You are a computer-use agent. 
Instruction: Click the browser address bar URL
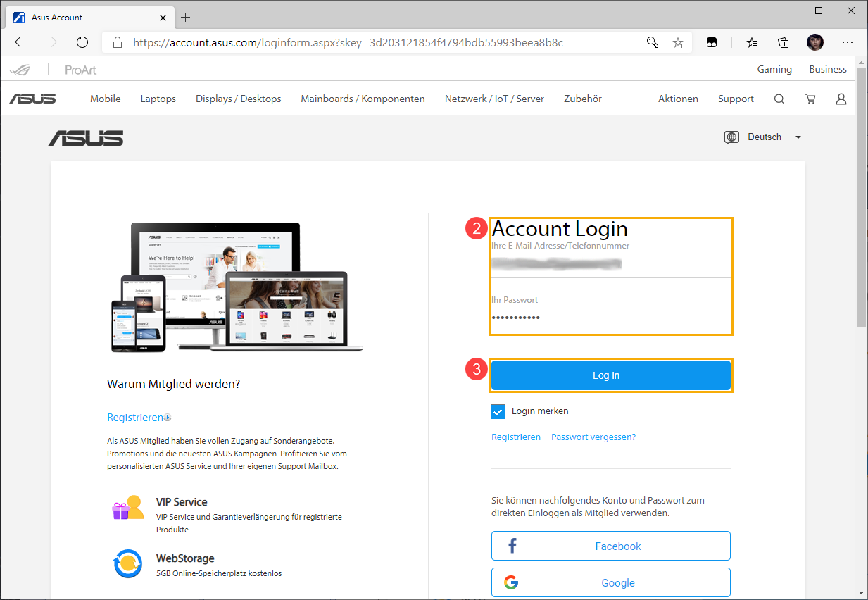(x=348, y=42)
